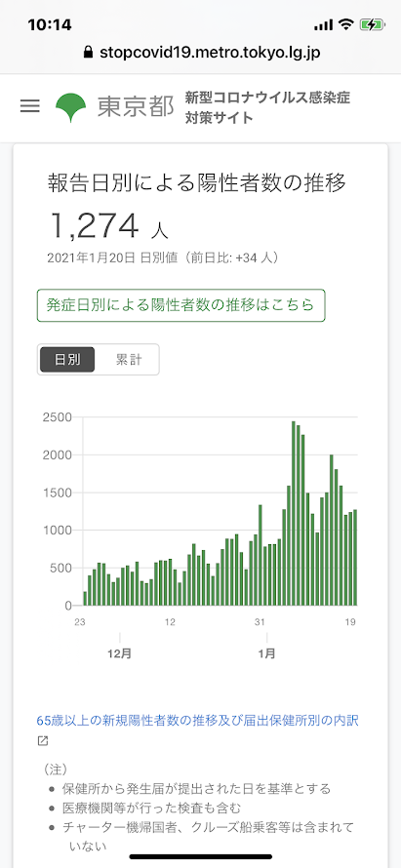Screen dimensions: 401x868
Task: Open the 65歳以上の新規陽性者数の推移 link
Action: point(198,720)
